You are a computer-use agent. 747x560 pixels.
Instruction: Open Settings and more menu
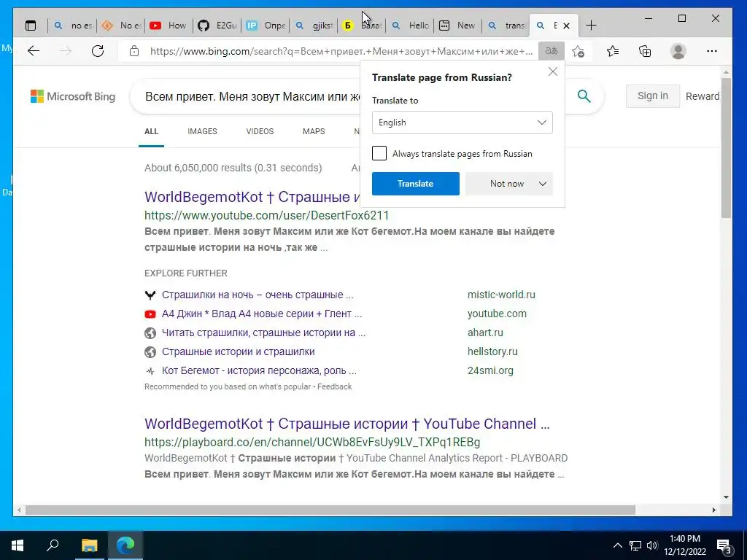pyautogui.click(x=712, y=51)
